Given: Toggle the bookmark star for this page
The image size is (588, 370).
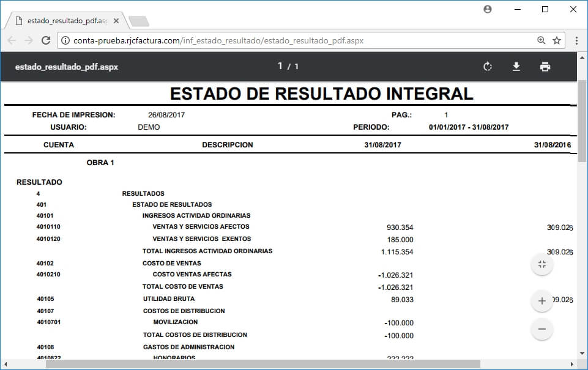Looking at the screenshot, I should pyautogui.click(x=556, y=40).
